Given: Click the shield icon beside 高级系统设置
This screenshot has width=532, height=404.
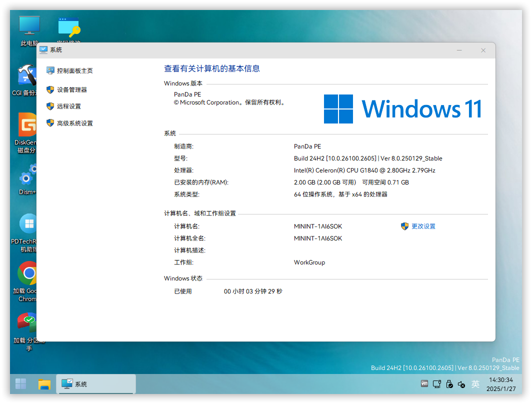Looking at the screenshot, I should (x=50, y=123).
